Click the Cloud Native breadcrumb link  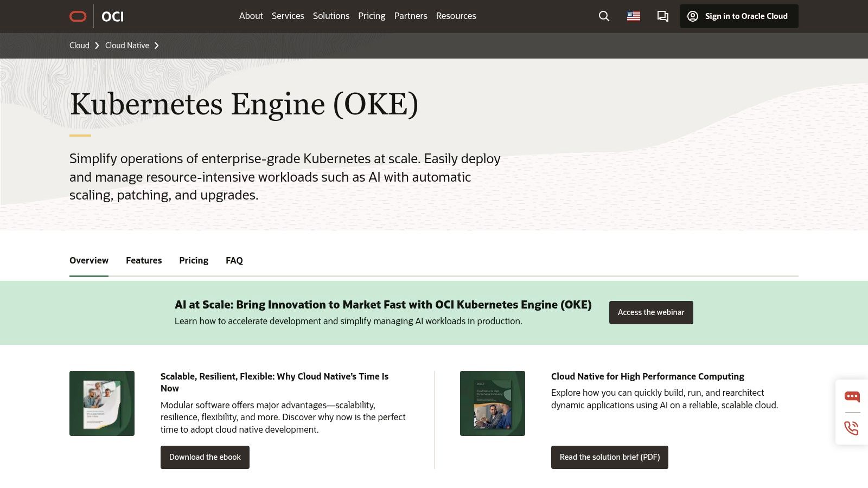pyautogui.click(x=126, y=46)
